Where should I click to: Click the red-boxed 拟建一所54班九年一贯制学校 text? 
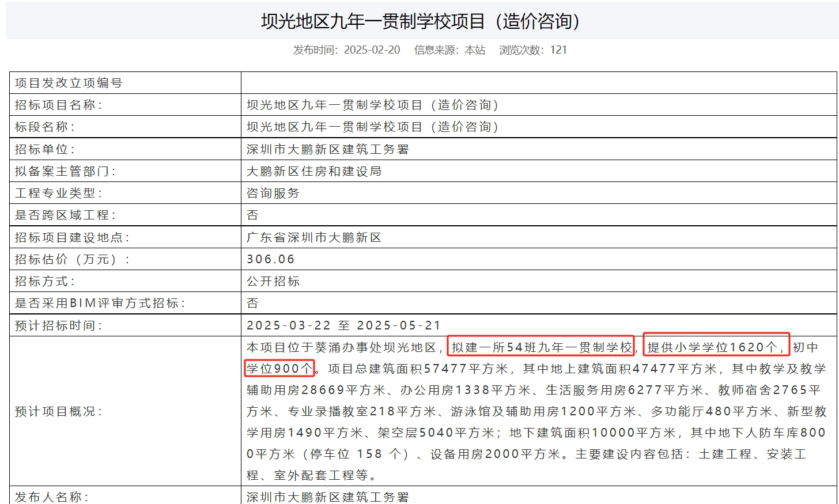[x=541, y=347]
